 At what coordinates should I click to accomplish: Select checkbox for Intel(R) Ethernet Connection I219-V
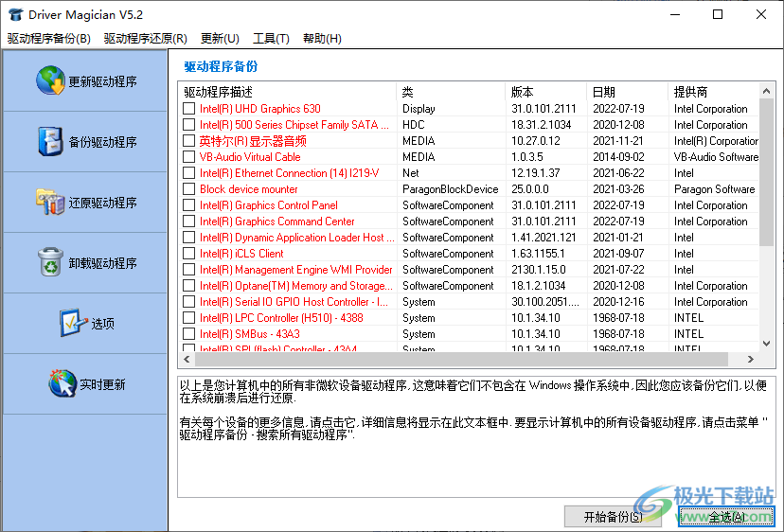[x=188, y=173]
